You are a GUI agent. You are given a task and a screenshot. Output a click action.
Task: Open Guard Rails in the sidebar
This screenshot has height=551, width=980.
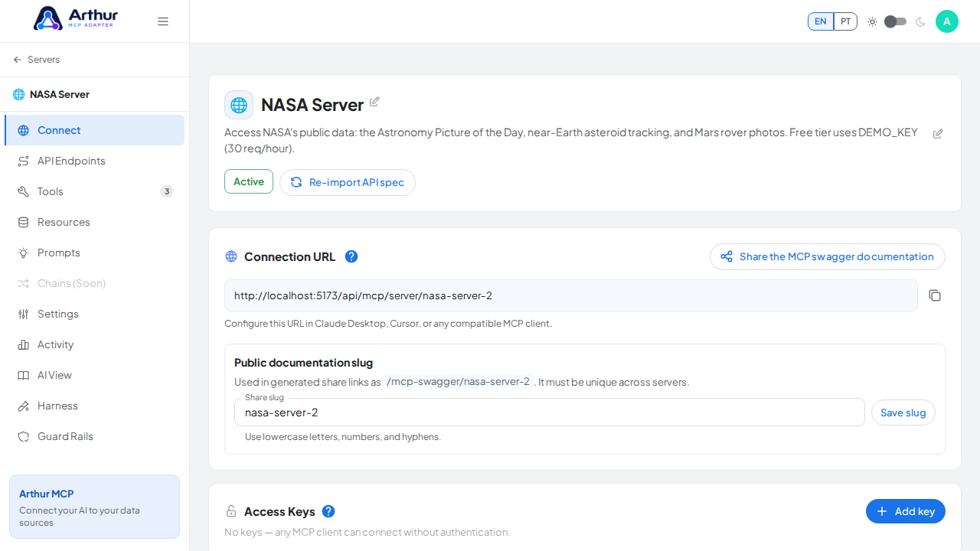(94, 436)
